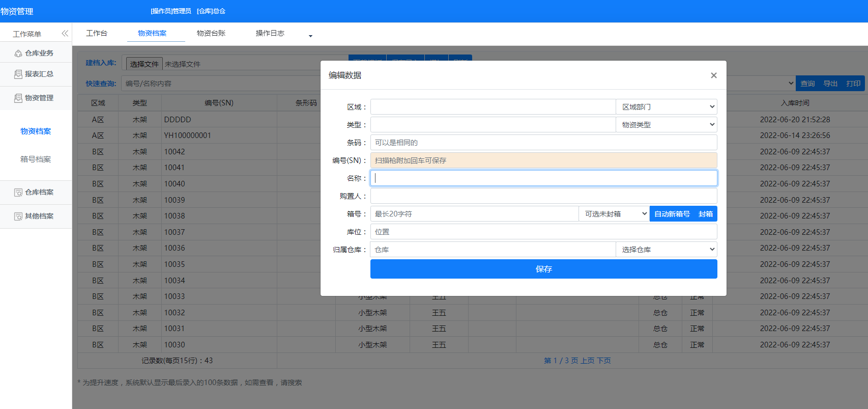Focus the 编号(SN) input field
868x409 pixels.
[543, 160]
